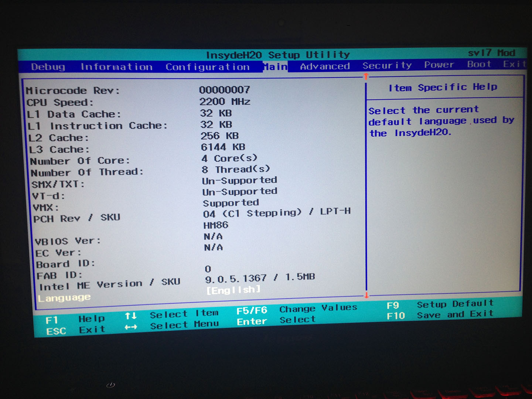Select the highlighted Main tab
The image size is (532, 399).
pos(275,66)
